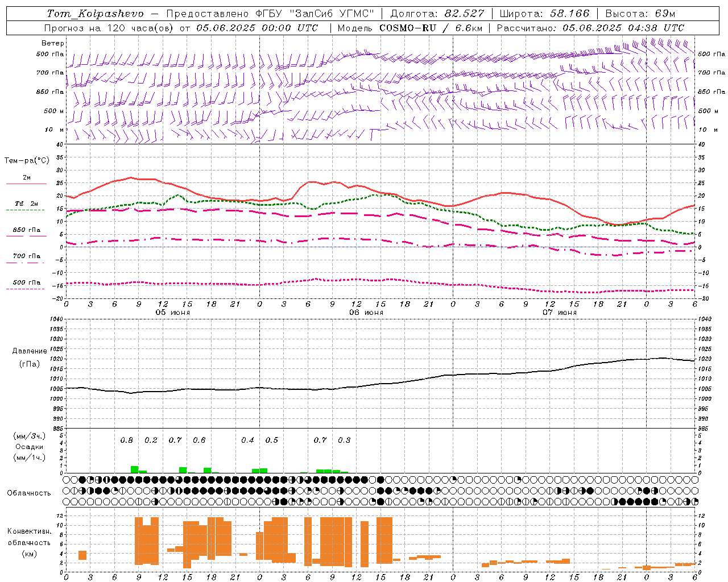
Task: Click the 'ЗапСиб УГМС' provider text
Action: 333,14
